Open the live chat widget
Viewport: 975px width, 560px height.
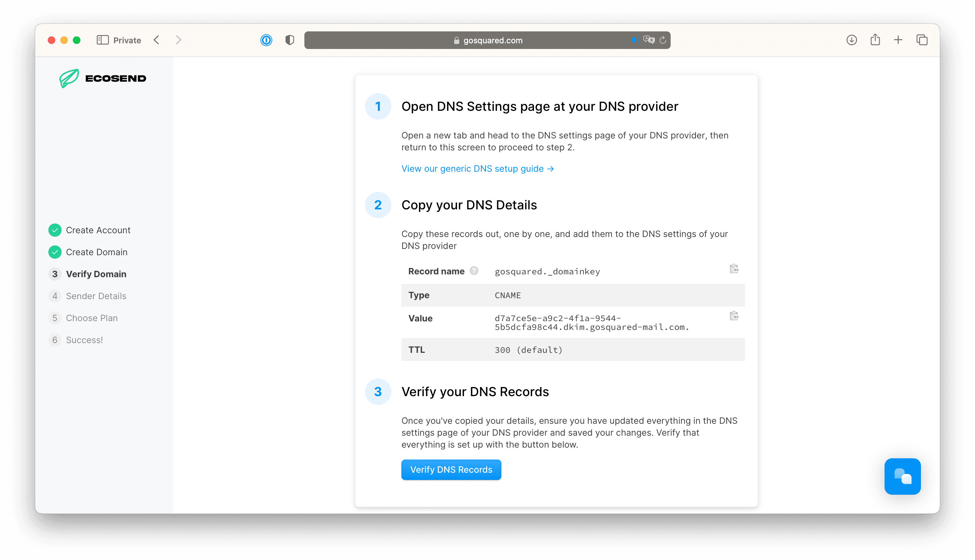(x=902, y=476)
